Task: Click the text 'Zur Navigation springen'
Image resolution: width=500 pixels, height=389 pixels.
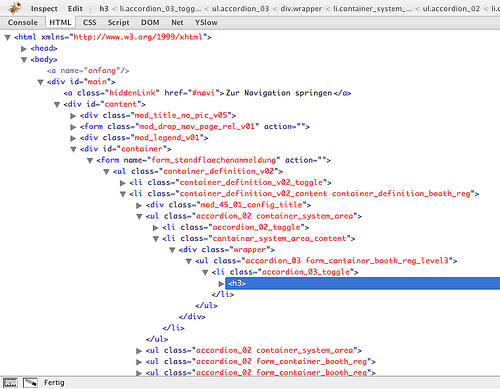Action: click(279, 93)
